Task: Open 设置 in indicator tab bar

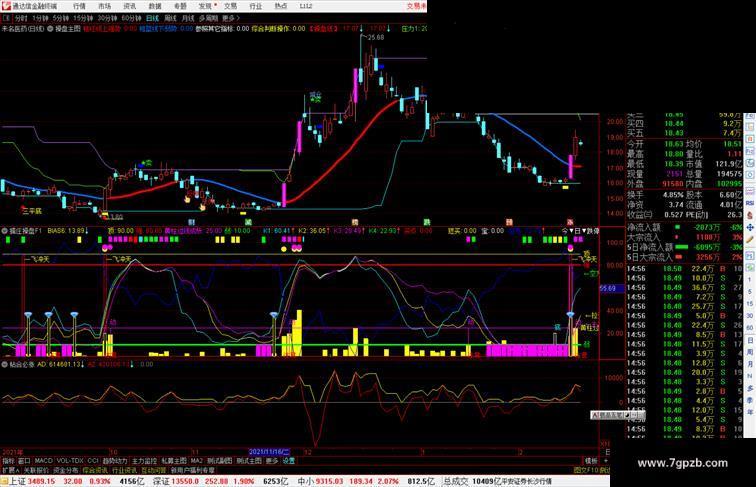Action: tap(288, 461)
